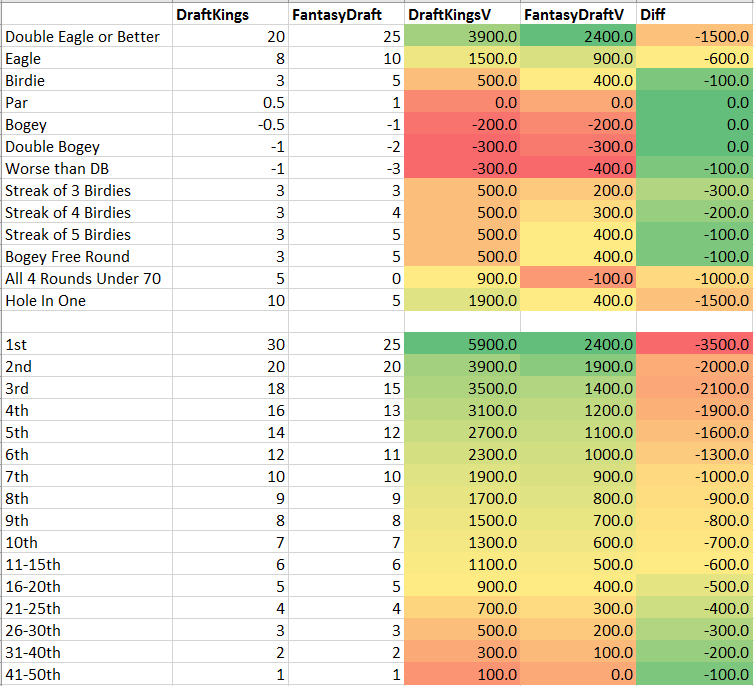Select the -700.0 Diff value for 10th
Image resolution: width=754 pixels, height=686 pixels.
tap(694, 543)
